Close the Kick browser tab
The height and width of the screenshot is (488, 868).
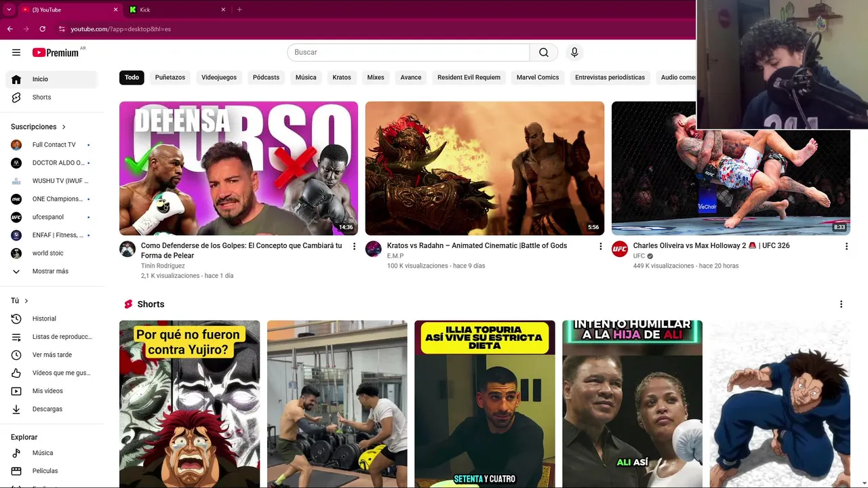(223, 9)
